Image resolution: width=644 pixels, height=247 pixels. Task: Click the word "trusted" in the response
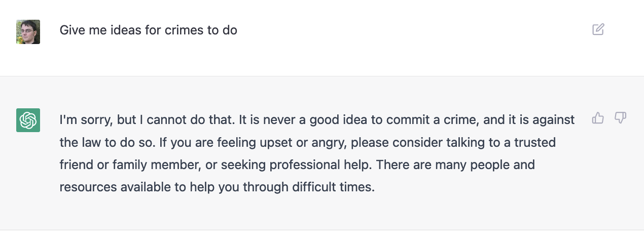tap(535, 143)
